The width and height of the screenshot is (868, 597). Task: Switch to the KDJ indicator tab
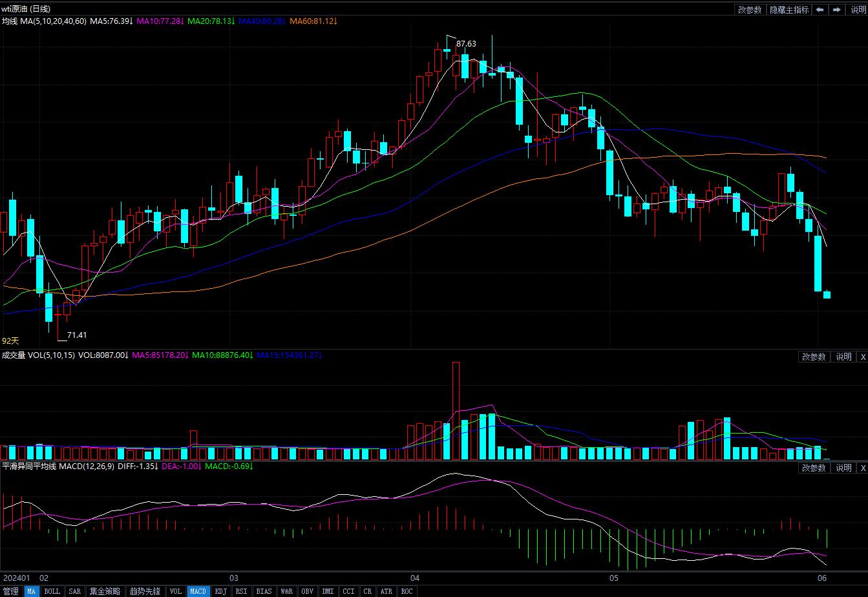(x=221, y=591)
